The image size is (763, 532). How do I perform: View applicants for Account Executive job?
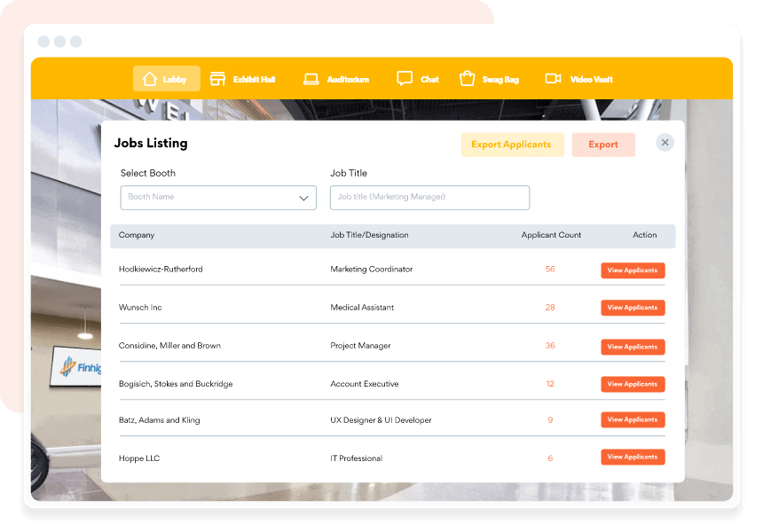tap(632, 384)
